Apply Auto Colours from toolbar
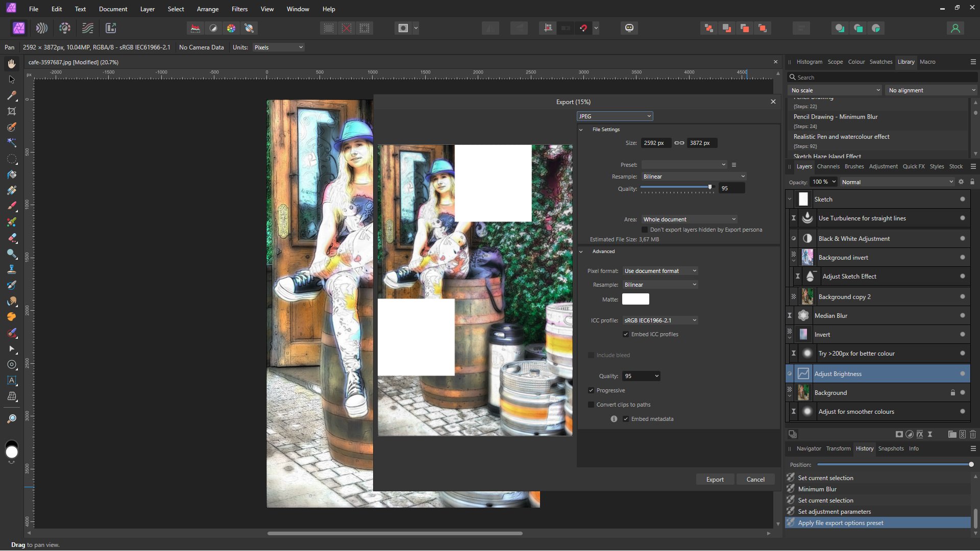 (x=231, y=28)
